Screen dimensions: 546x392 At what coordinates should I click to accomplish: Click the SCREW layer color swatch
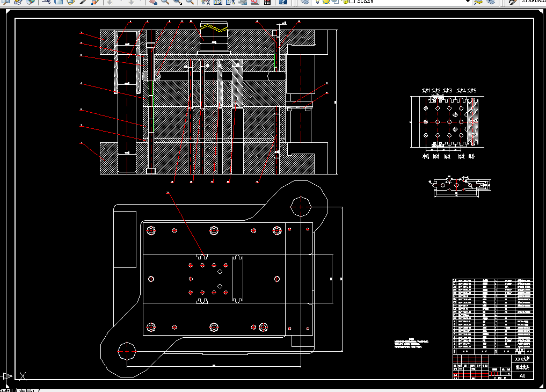point(352,2)
